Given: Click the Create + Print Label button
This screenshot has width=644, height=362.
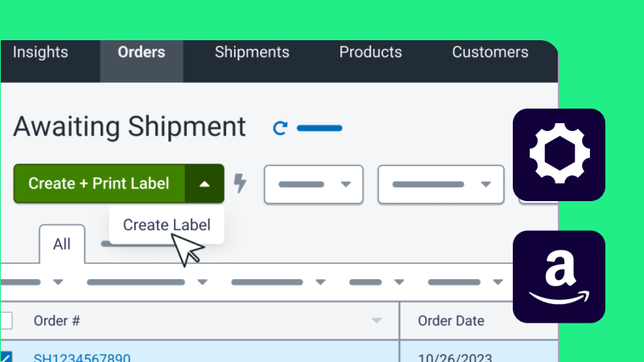Looking at the screenshot, I should coord(99,184).
